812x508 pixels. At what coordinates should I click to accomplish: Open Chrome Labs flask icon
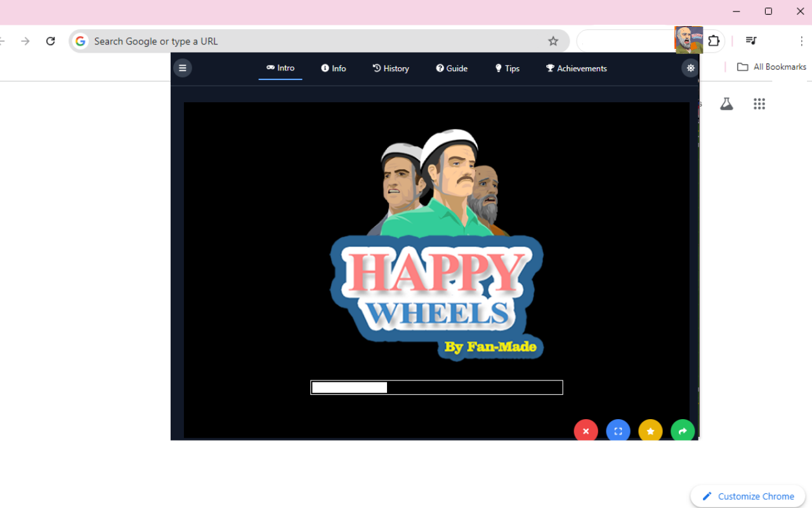pos(726,104)
